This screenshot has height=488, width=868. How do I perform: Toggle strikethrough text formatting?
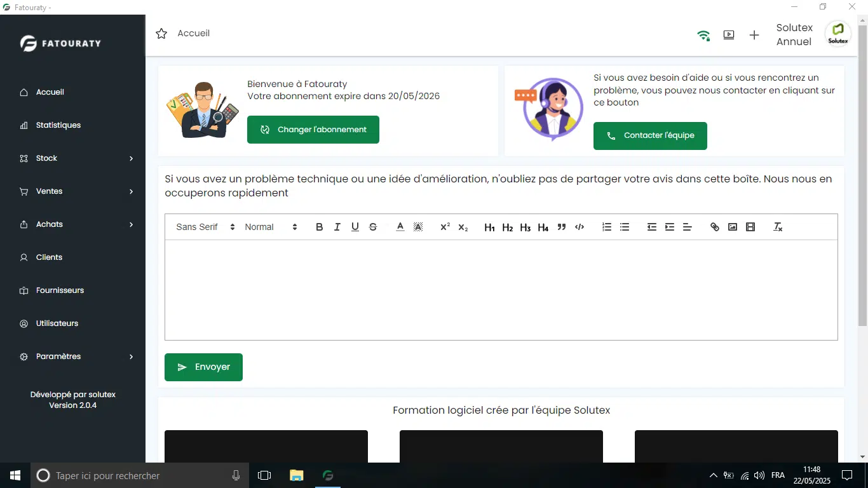tap(373, 227)
